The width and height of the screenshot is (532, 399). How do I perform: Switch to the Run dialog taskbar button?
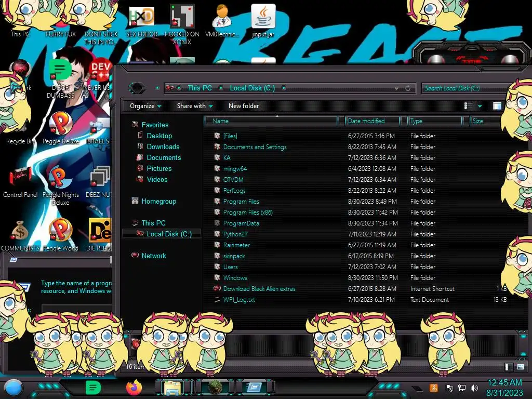click(255, 388)
